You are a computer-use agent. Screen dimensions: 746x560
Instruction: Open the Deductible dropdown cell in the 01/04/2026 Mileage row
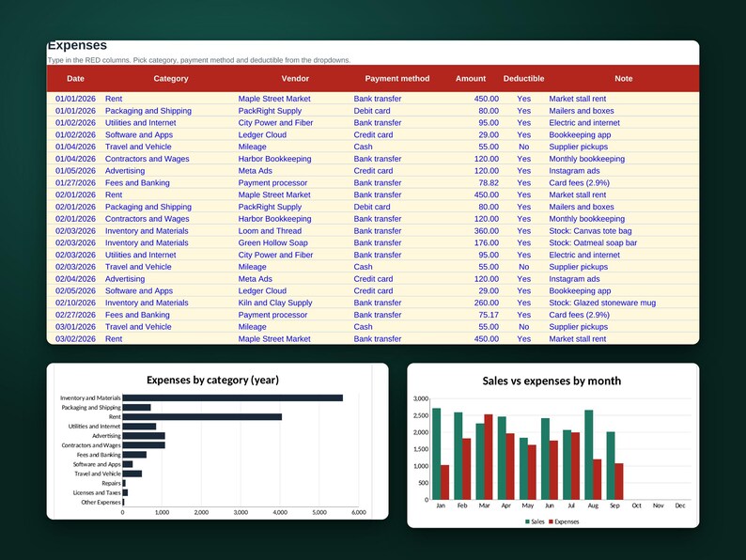pos(524,147)
